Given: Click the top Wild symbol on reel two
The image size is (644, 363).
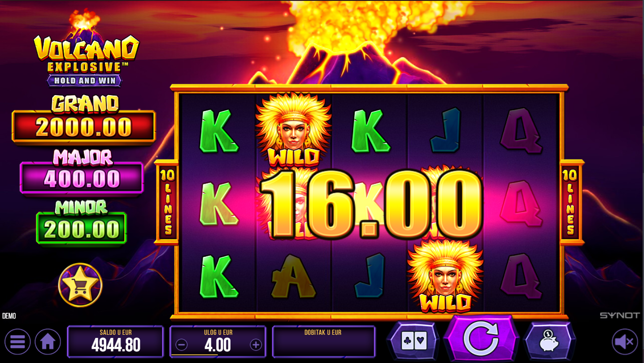Looking at the screenshot, I should tap(293, 129).
